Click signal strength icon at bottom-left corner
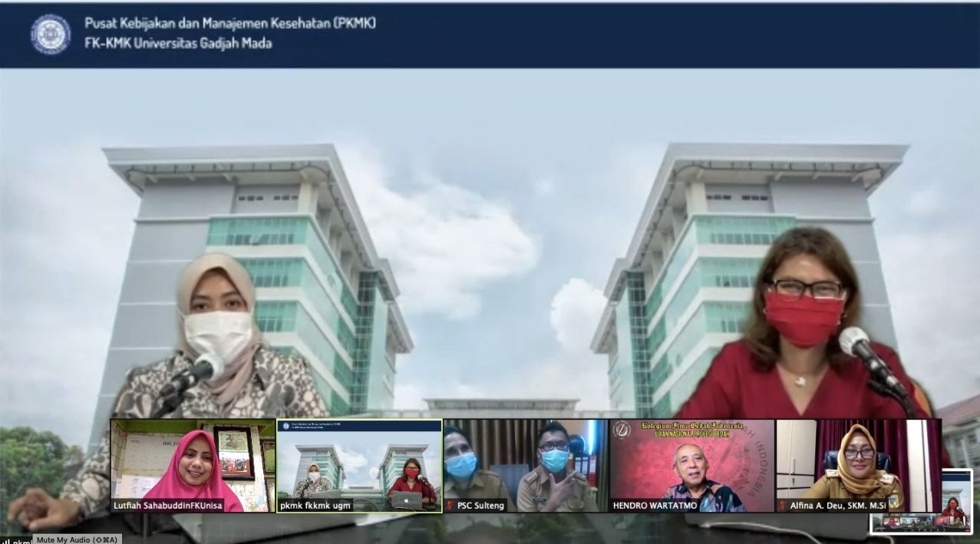Screen dimensions: 980x544 [x=4, y=540]
